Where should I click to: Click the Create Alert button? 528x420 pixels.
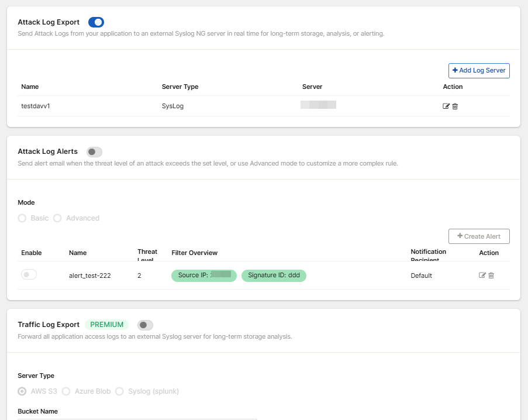479,236
